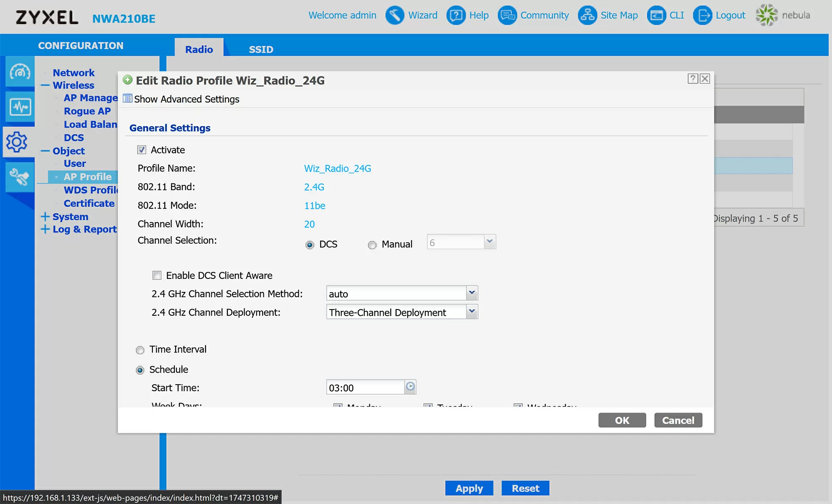
Task: Open WDS Profile in navigation
Action: [90, 190]
